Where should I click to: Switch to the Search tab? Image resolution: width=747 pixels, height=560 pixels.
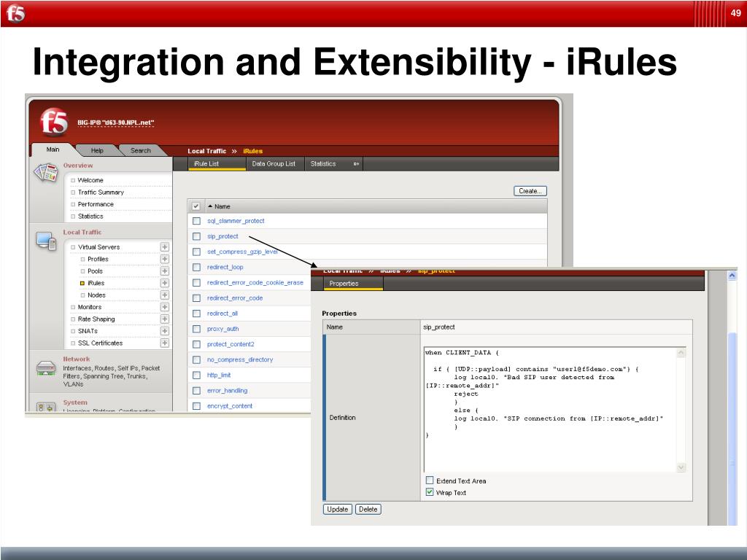click(141, 150)
